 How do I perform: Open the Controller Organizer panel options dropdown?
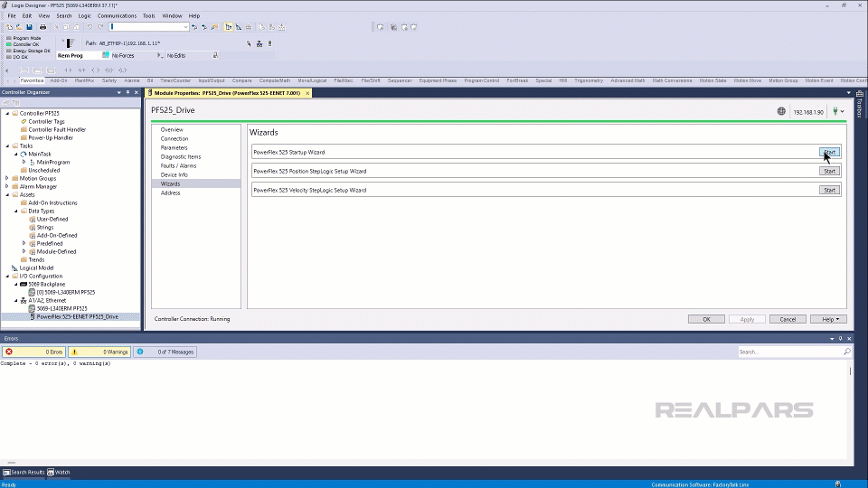tap(119, 92)
